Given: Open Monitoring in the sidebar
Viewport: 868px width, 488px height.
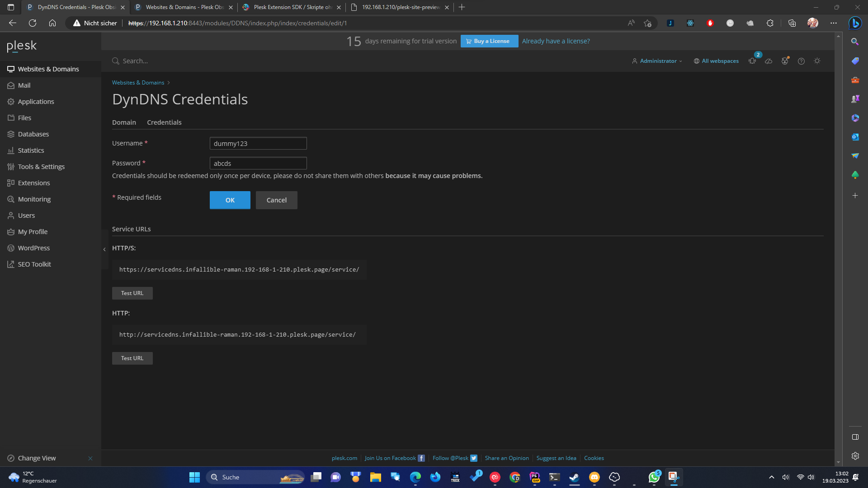Looking at the screenshot, I should coord(34,199).
